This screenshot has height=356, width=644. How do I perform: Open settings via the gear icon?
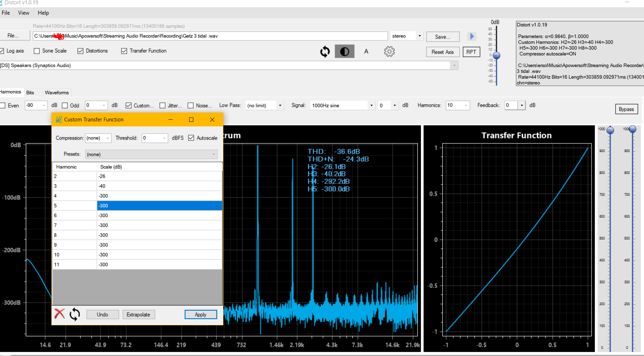pos(389,51)
